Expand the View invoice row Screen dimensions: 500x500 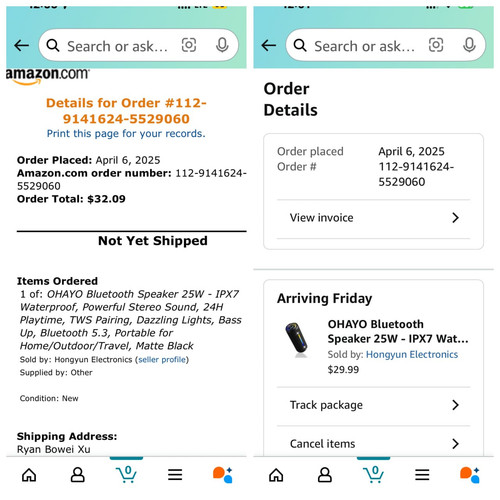pos(373,218)
